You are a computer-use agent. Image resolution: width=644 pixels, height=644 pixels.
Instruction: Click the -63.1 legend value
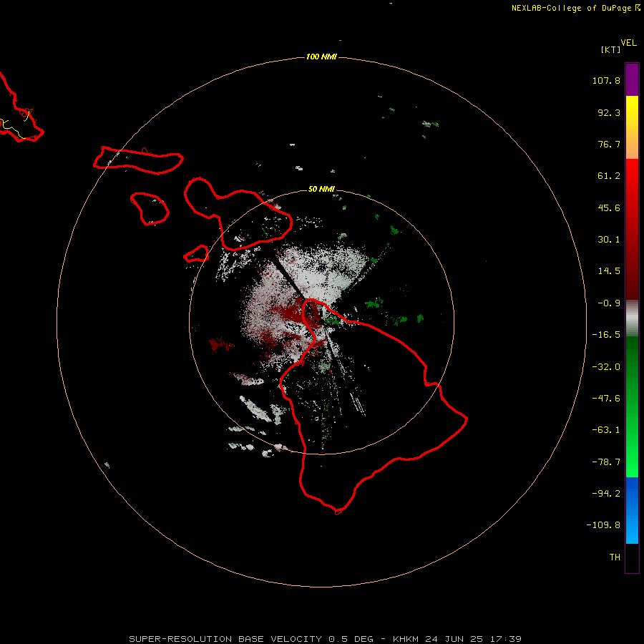pyautogui.click(x=606, y=430)
